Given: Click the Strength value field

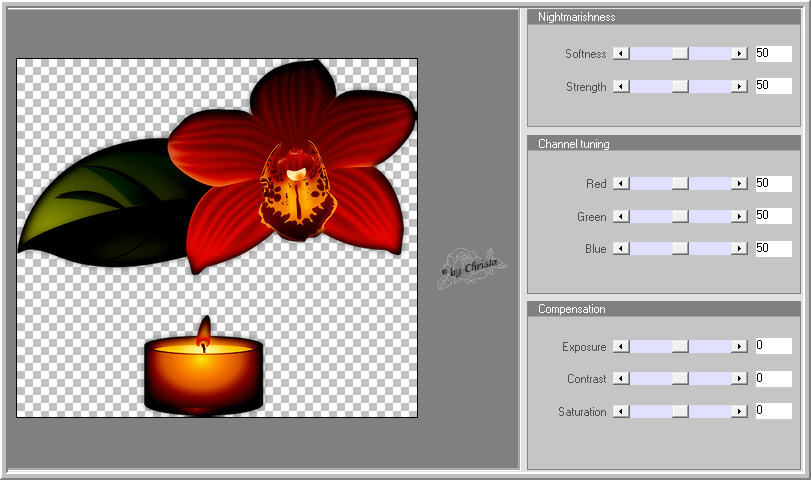Looking at the screenshot, I should pos(773,86).
